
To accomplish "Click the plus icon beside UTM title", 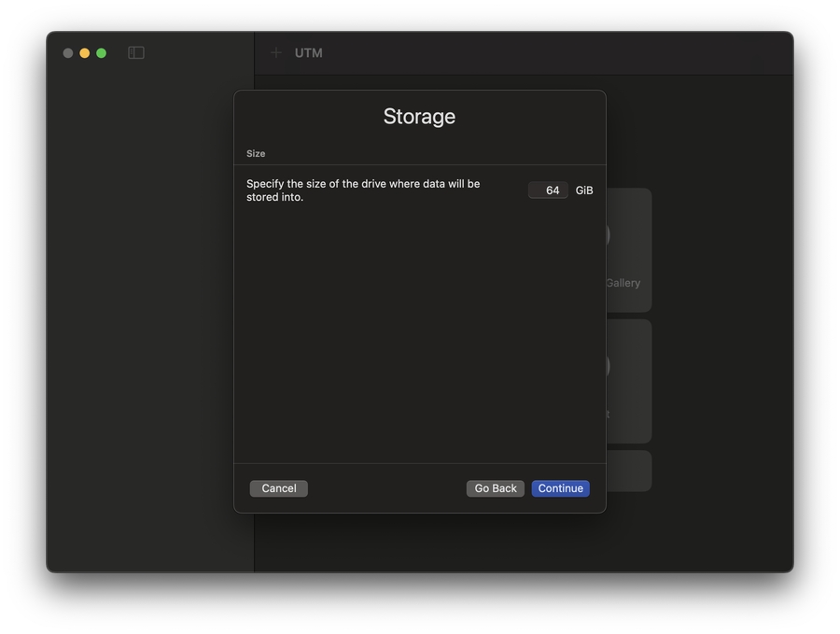I will coord(276,53).
